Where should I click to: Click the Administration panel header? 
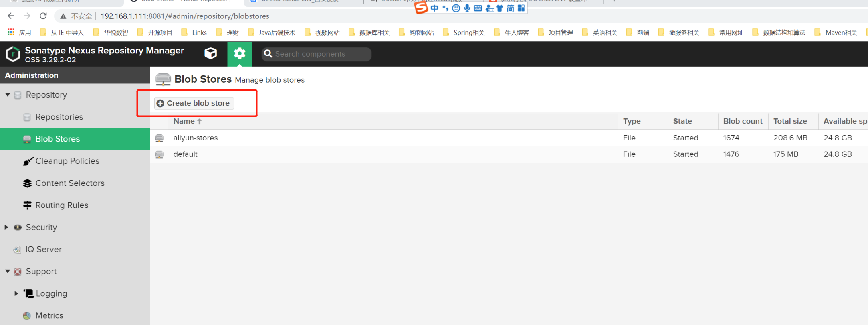coord(75,75)
